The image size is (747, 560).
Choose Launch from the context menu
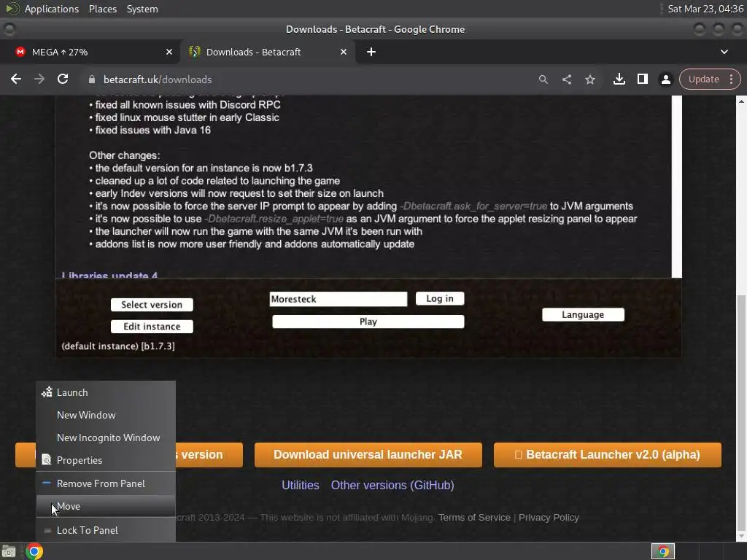pos(106,392)
